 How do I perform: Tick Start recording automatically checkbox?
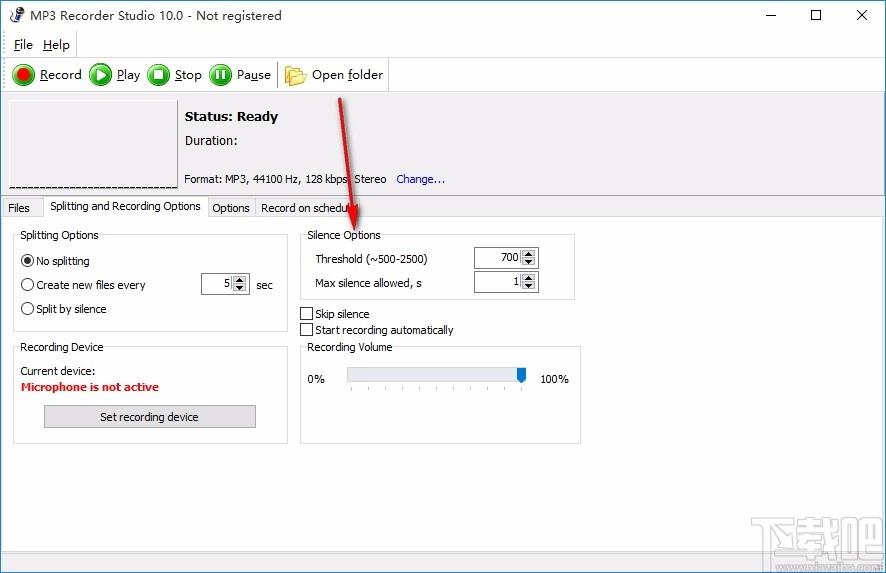coord(306,329)
